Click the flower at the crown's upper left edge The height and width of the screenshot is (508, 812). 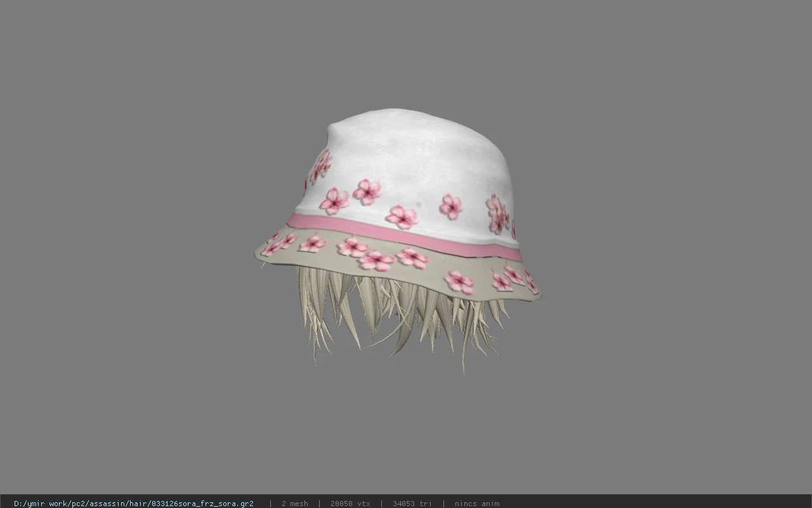click(x=320, y=166)
